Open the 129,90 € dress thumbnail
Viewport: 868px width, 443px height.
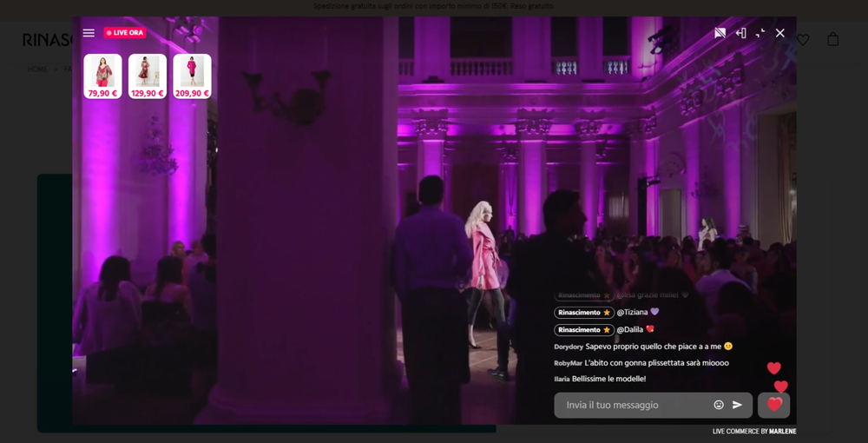pyautogui.click(x=148, y=76)
